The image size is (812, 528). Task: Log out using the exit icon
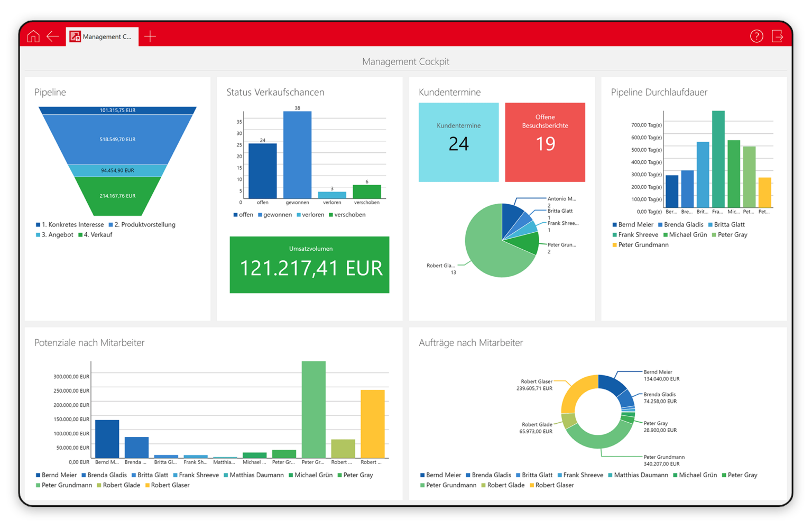click(778, 36)
